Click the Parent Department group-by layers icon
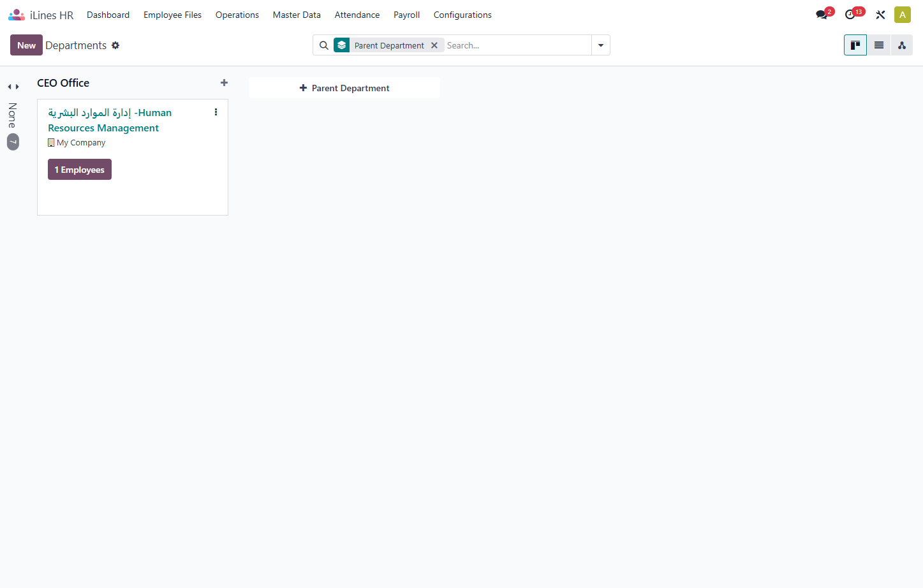This screenshot has width=923, height=588. tap(342, 45)
